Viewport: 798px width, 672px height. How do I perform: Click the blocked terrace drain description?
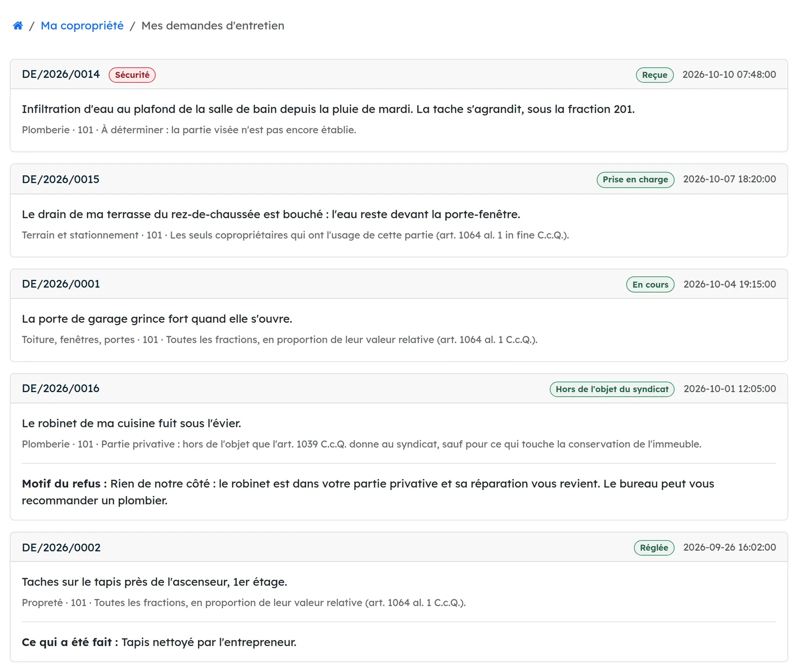pos(271,215)
